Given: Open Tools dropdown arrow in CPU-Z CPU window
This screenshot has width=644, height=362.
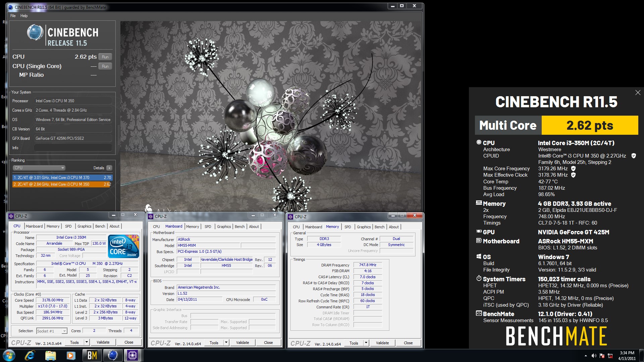Looking at the screenshot, I should [87, 342].
